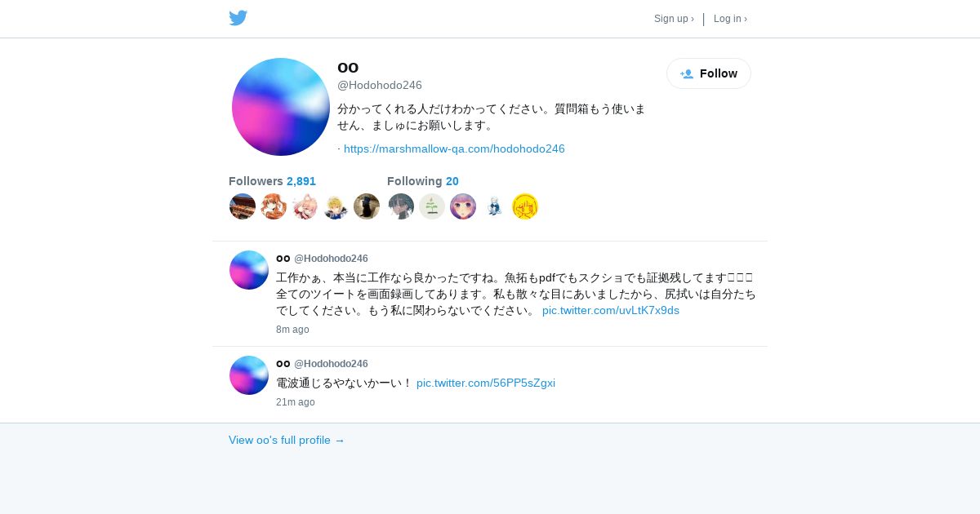Open the Sign up link

pos(674,19)
